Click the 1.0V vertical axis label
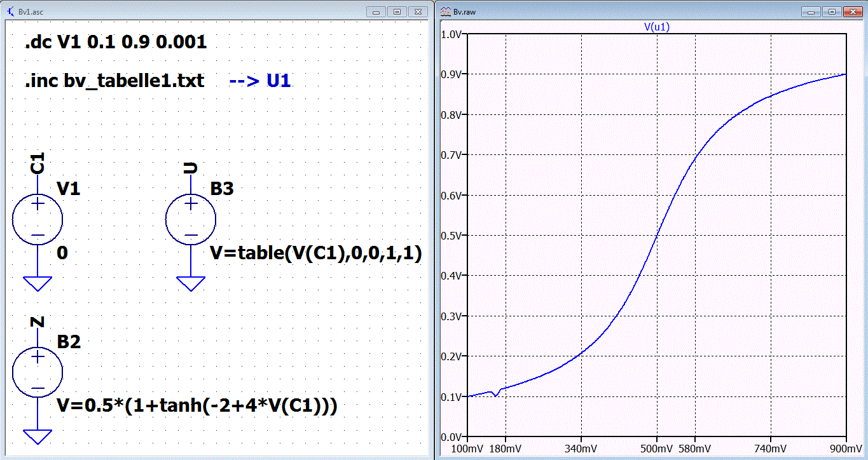The image size is (868, 460). click(451, 34)
